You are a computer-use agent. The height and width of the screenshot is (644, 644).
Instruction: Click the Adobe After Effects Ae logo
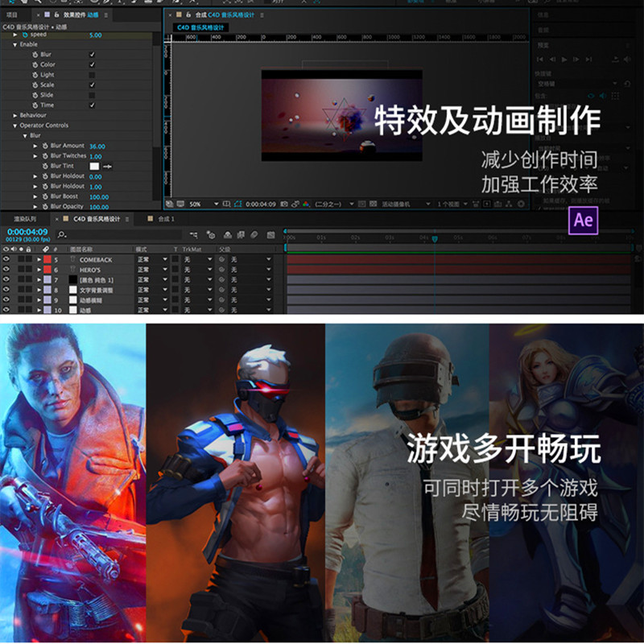pos(583,221)
